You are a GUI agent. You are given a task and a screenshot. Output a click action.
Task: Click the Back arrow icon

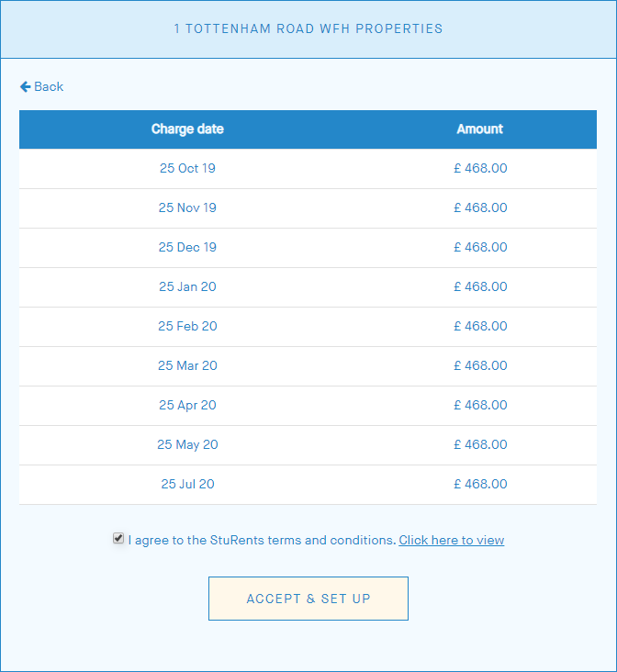pos(25,86)
